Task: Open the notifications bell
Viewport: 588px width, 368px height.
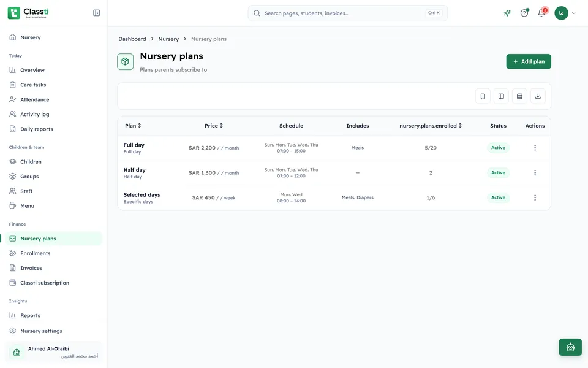Action: [541, 13]
